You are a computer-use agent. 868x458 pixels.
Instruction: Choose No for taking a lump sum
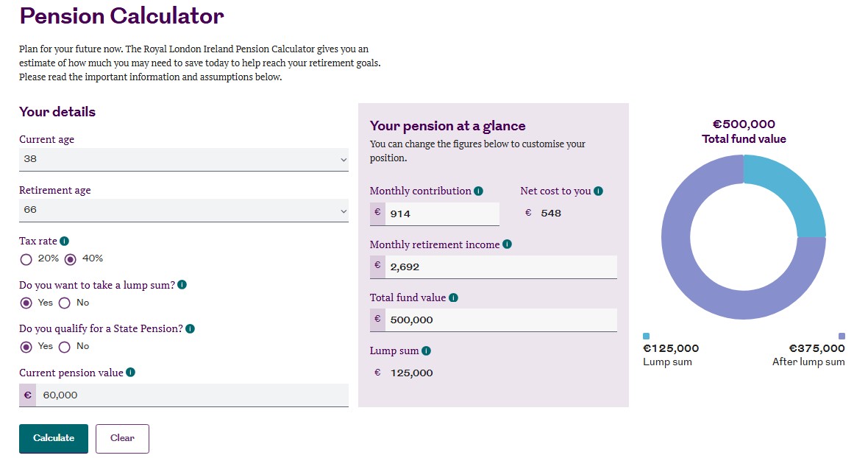(65, 303)
